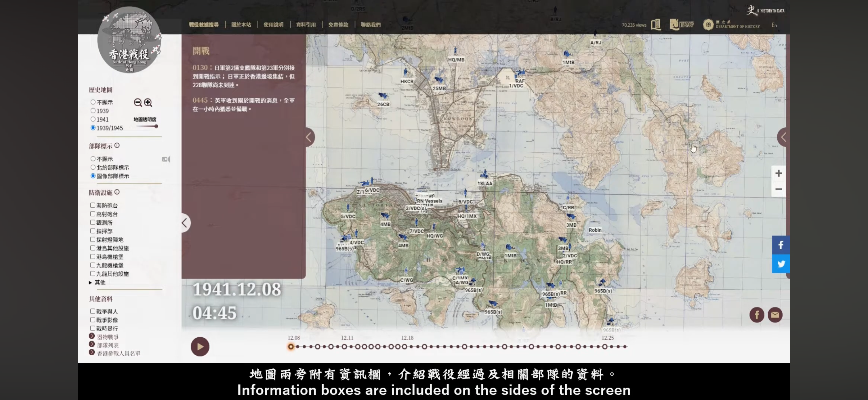Check the 戰爭與人 checkbox
Image resolution: width=868 pixels, height=400 pixels.
point(93,311)
